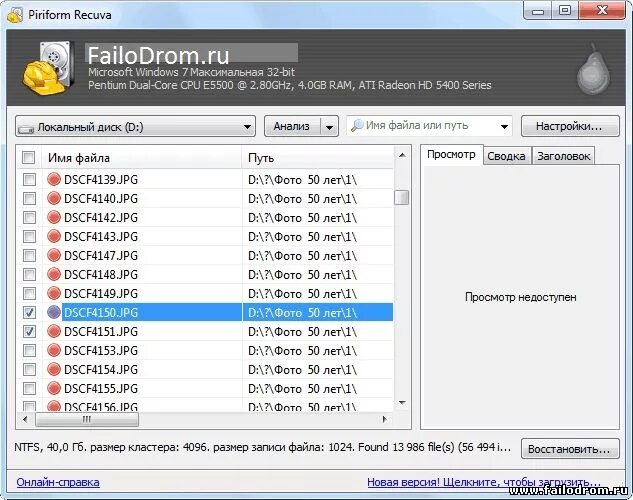633x500 pixels.
Task: Click the Восстановить... recover button
Action: coord(570,449)
